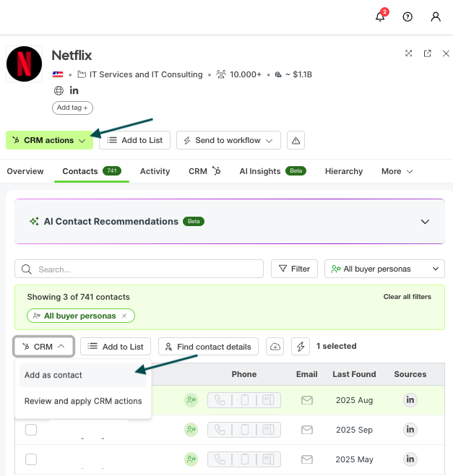This screenshot has width=453, height=476.
Task: Close the Netflix company panel
Action: click(446, 53)
